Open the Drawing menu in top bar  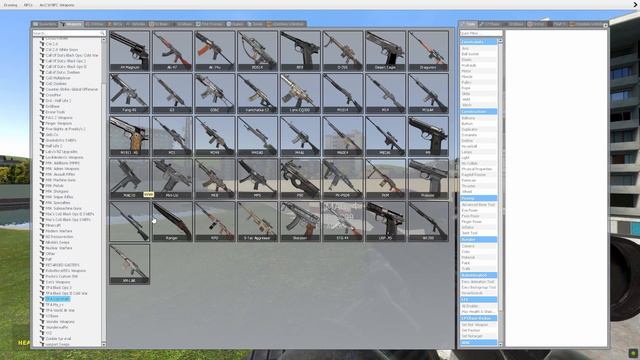pos(11,5)
